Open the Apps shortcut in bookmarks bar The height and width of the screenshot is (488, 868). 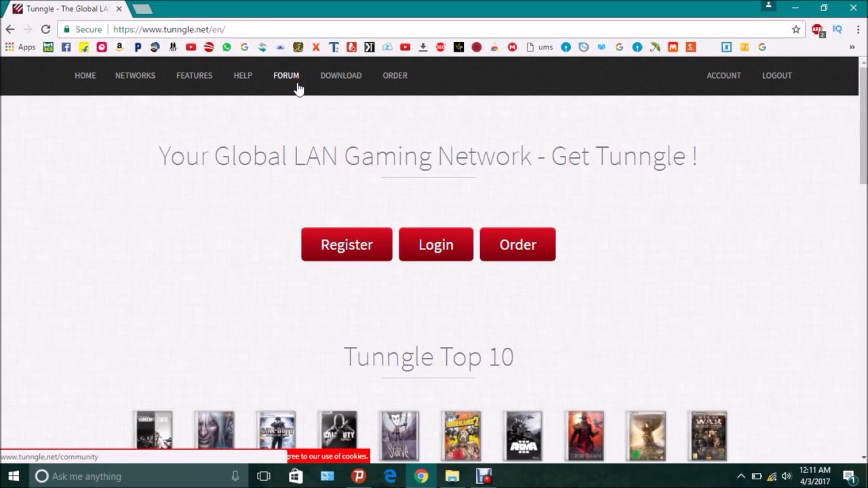coord(20,47)
